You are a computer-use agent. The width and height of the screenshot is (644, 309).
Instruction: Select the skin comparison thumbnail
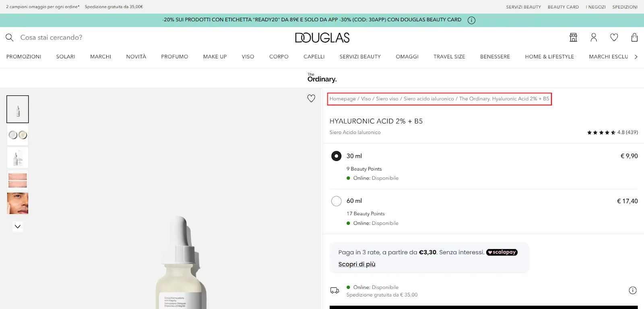18,180
